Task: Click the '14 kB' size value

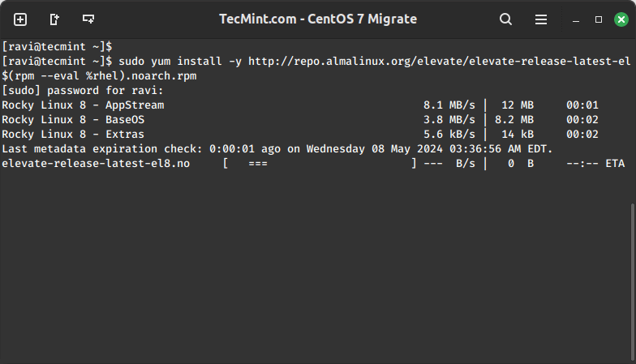Action: 518,135
